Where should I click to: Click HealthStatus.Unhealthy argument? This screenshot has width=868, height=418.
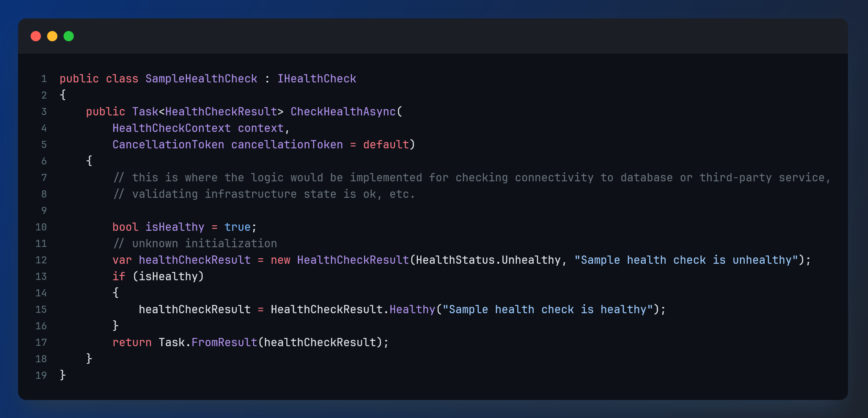[488, 260]
